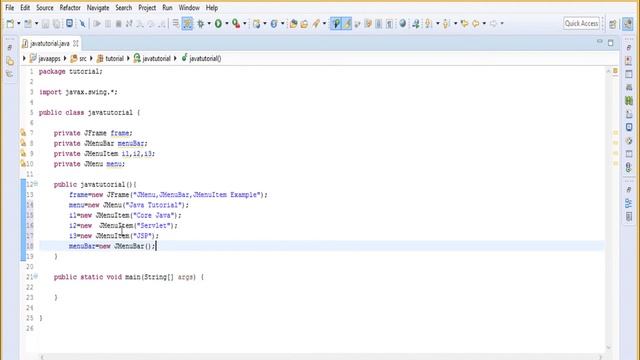
Task: Open the Back history dropdown arrow
Action: (x=484, y=24)
